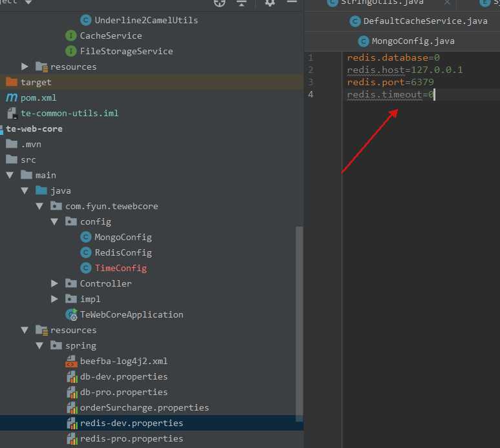Click the config package icon
The height and width of the screenshot is (448, 500).
pyautogui.click(x=71, y=221)
